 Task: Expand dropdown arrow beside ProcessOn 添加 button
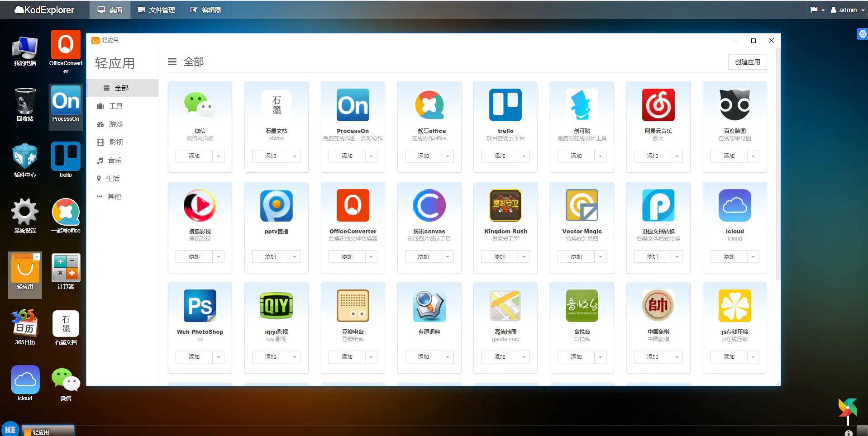(x=371, y=156)
